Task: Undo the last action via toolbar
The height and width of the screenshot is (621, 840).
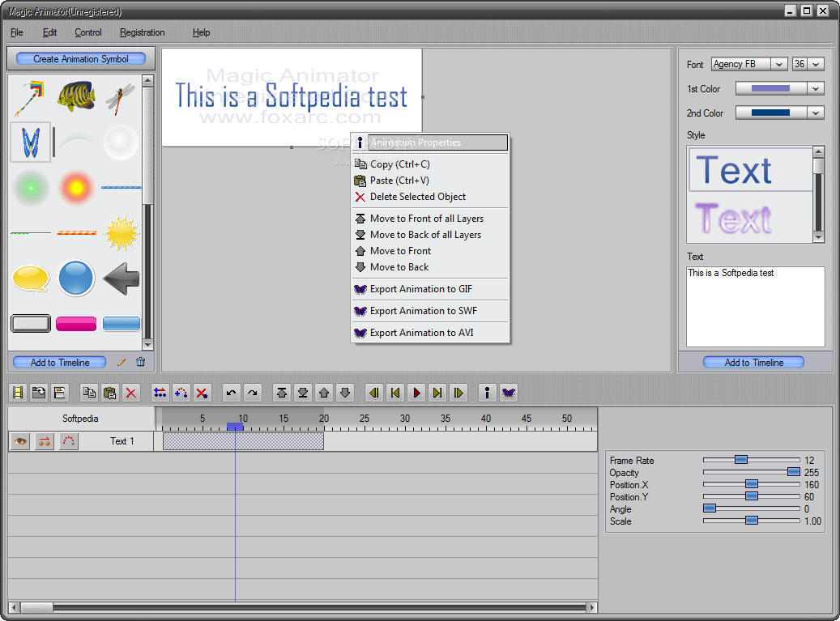Action: 231,393
